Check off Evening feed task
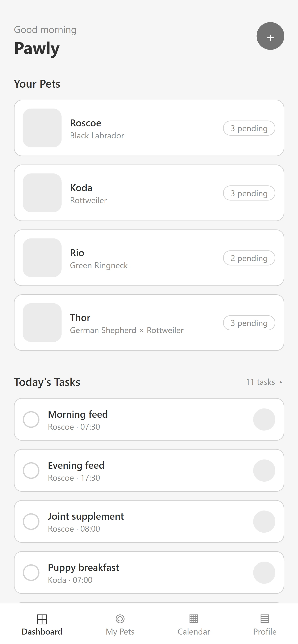The width and height of the screenshot is (298, 644). pos(31,471)
